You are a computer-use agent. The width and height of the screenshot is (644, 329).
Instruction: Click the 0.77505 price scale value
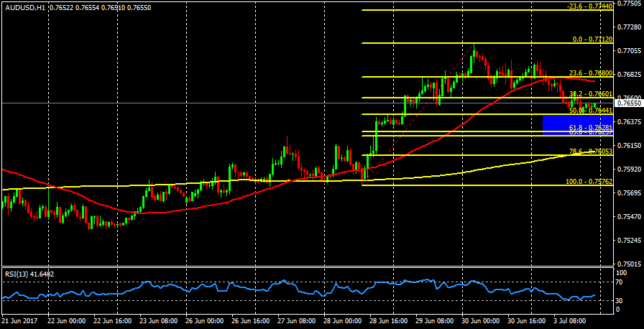(x=629, y=4)
